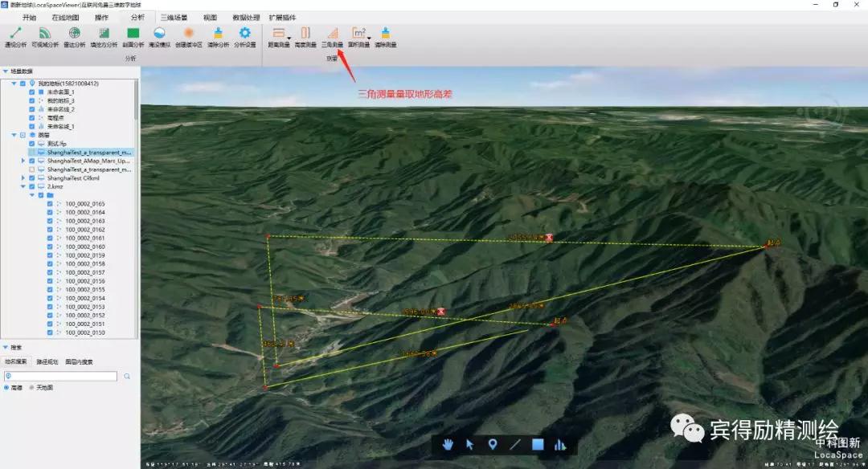Collapse the 2.kmz tree node
868x469 pixels.
(x=23, y=186)
